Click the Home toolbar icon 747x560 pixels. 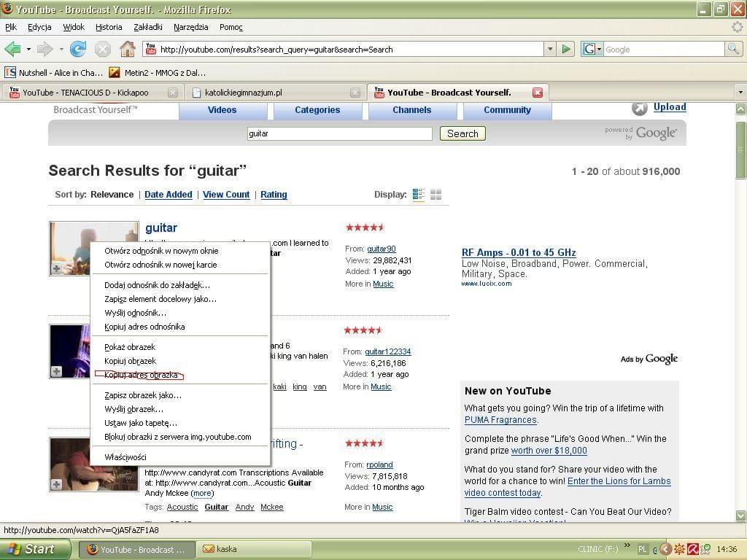point(128,49)
